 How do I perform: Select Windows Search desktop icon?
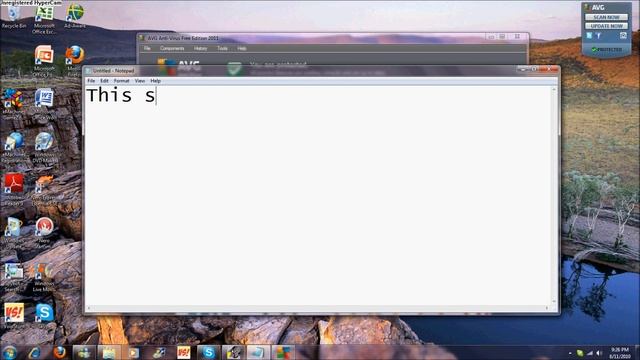(13, 278)
